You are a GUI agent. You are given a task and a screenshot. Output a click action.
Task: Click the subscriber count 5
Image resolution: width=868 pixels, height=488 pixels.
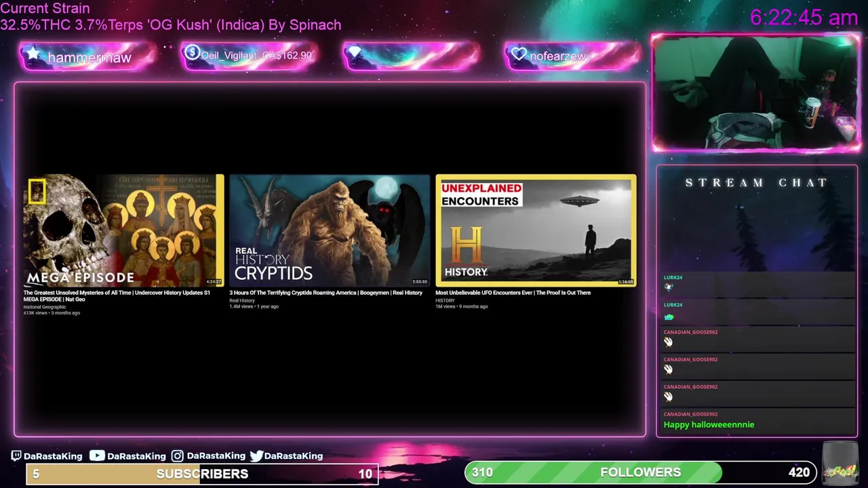coord(36,474)
